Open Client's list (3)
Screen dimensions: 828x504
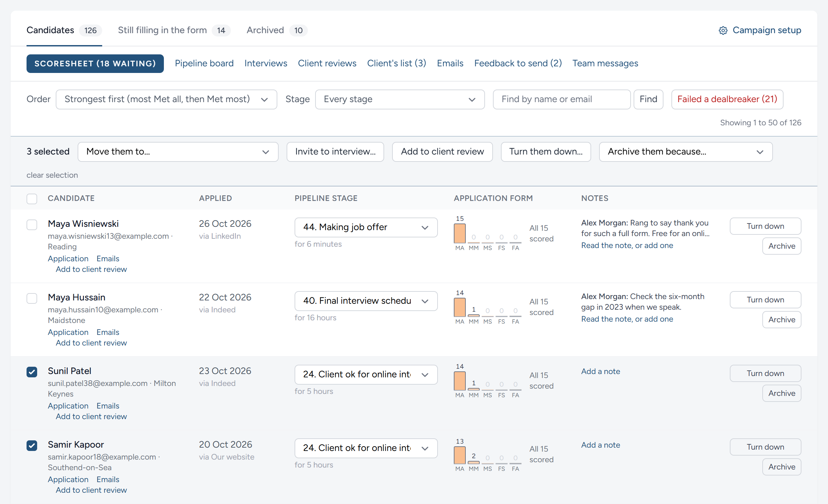[x=396, y=63]
